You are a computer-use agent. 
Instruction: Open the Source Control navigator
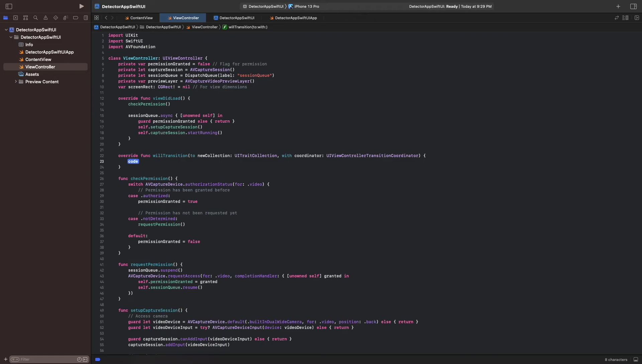pyautogui.click(x=15, y=18)
